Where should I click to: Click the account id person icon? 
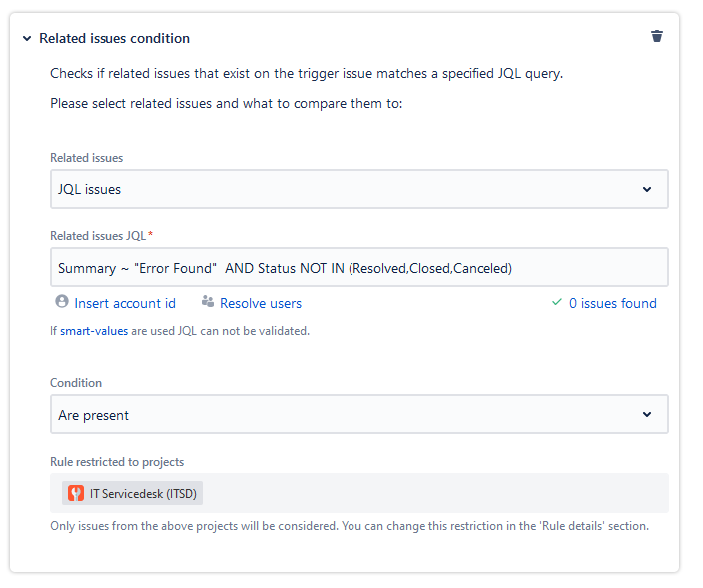click(62, 302)
